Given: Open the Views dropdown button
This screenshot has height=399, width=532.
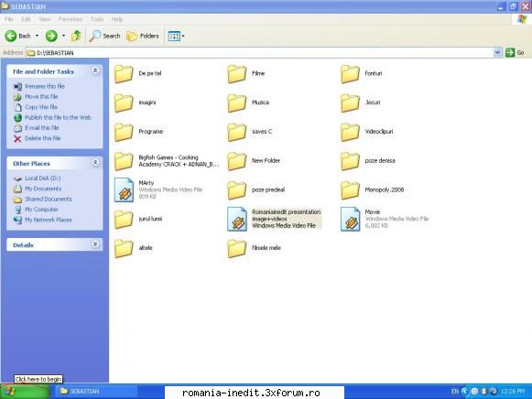Looking at the screenshot, I should [176, 36].
